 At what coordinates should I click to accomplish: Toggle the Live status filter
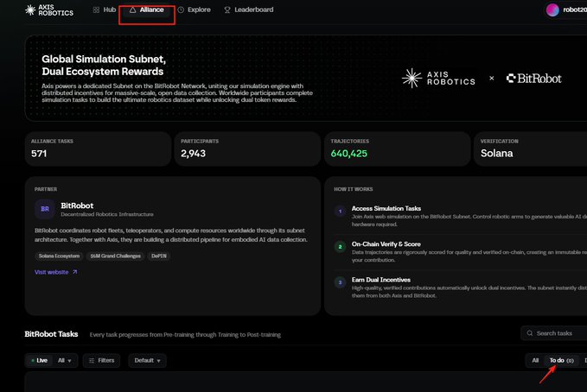[39, 361]
